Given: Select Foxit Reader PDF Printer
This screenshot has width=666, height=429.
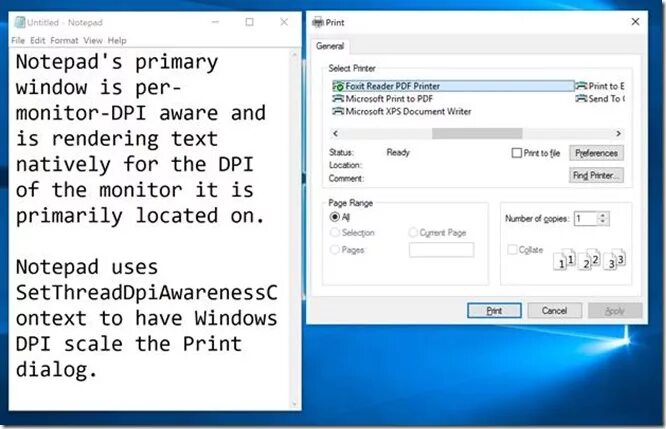Looking at the screenshot, I should [x=452, y=86].
